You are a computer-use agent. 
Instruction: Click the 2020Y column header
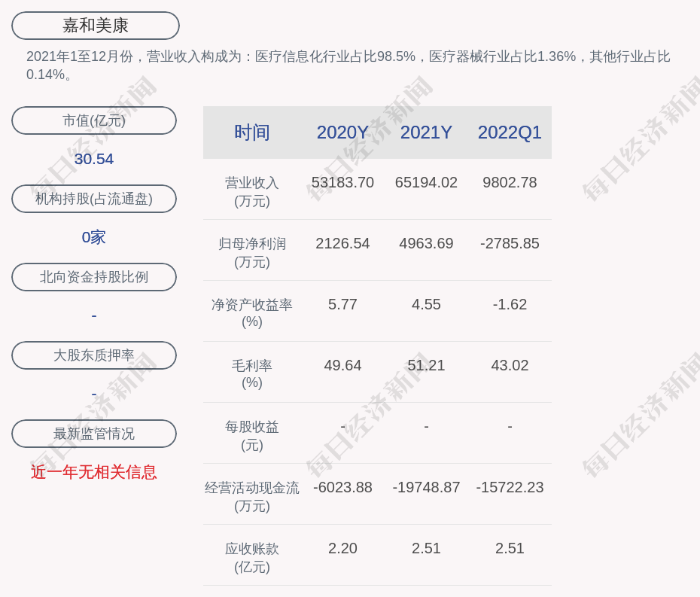(x=342, y=132)
